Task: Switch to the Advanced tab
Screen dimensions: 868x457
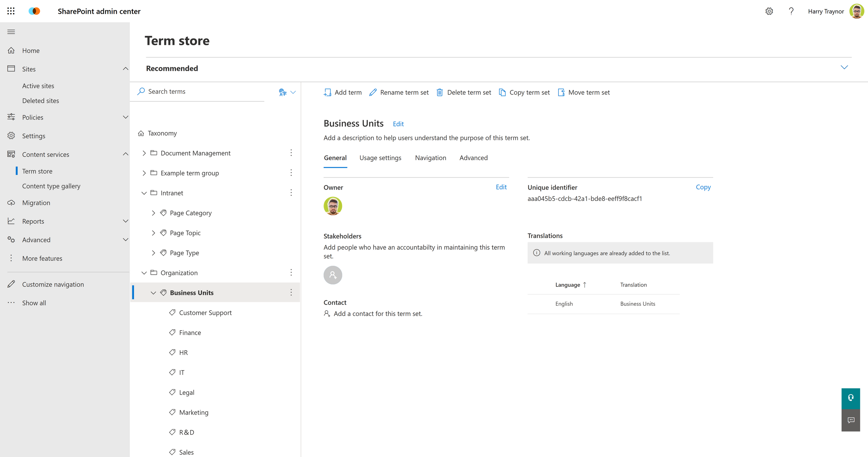Action: point(473,158)
